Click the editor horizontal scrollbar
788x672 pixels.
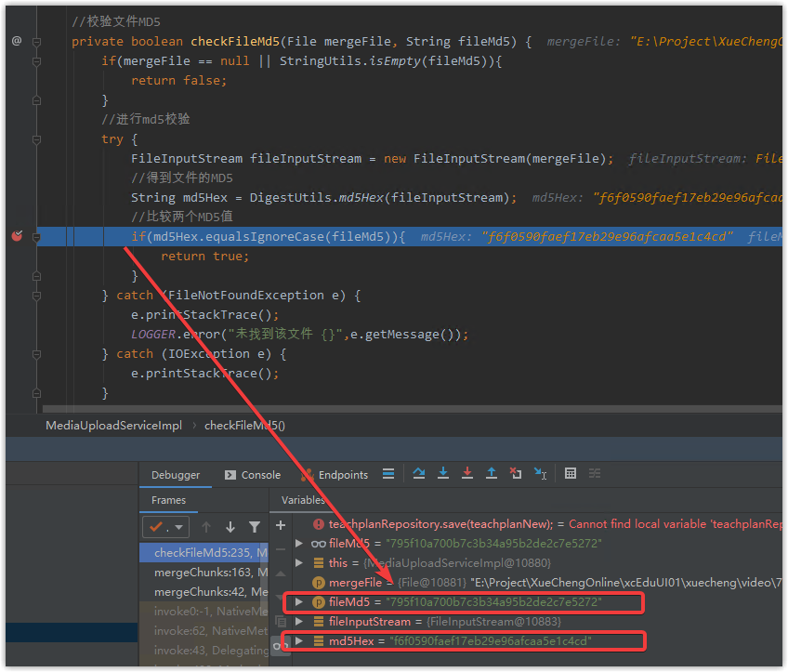click(x=412, y=409)
